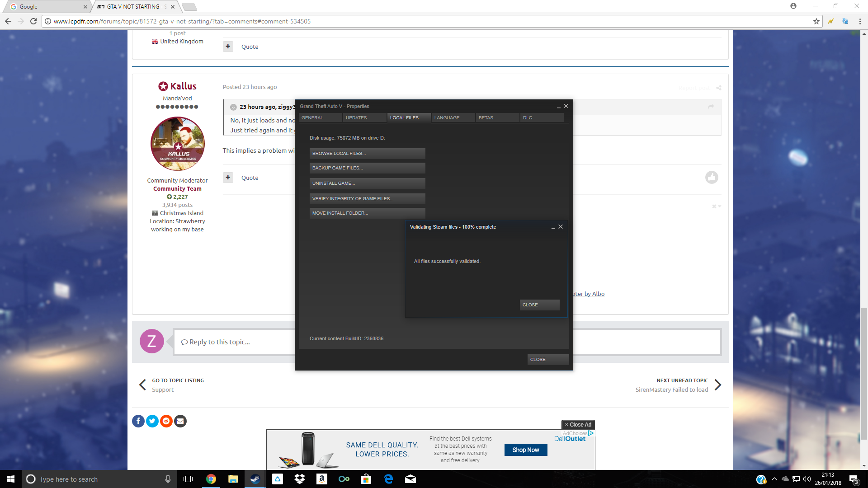868x488 pixels.
Task: Open Dropbox from the taskbar
Action: point(299,479)
